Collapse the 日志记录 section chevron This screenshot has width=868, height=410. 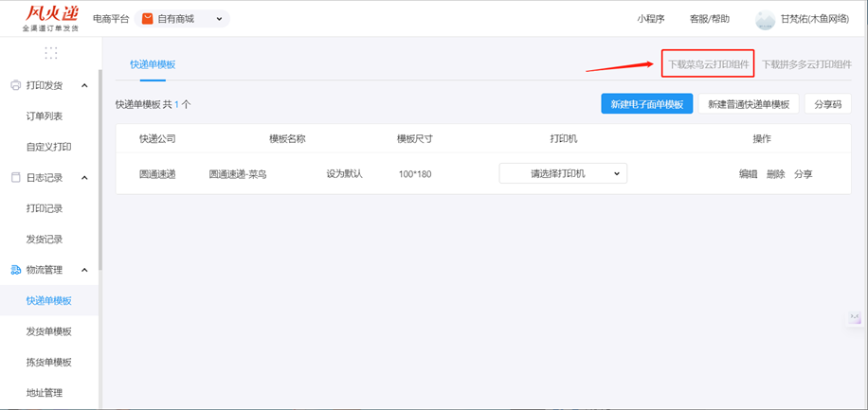coord(84,178)
